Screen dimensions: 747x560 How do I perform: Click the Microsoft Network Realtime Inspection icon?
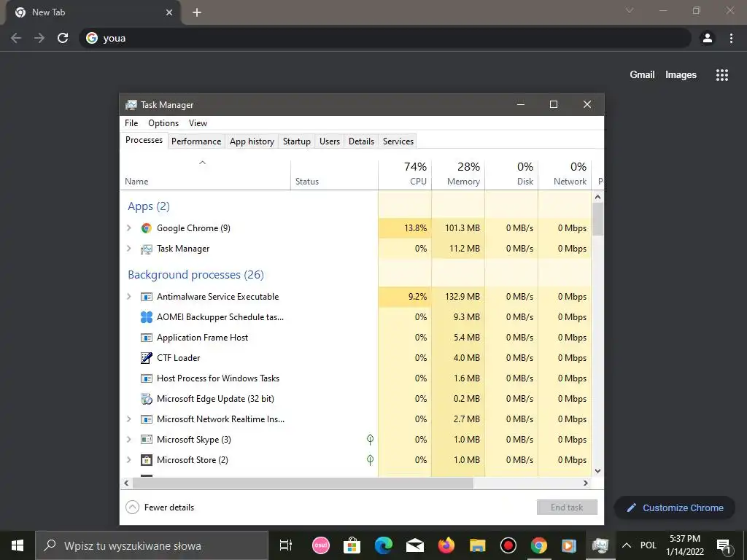click(146, 419)
